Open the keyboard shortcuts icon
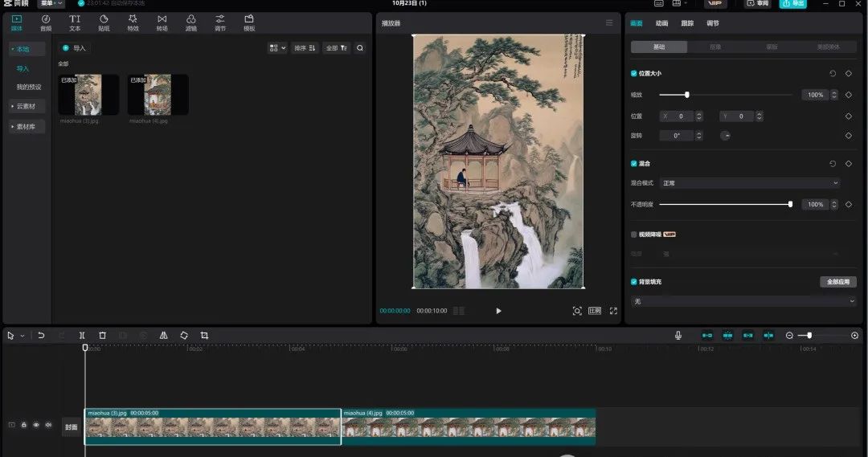Viewport: 868px width, 457px height. point(659,3)
